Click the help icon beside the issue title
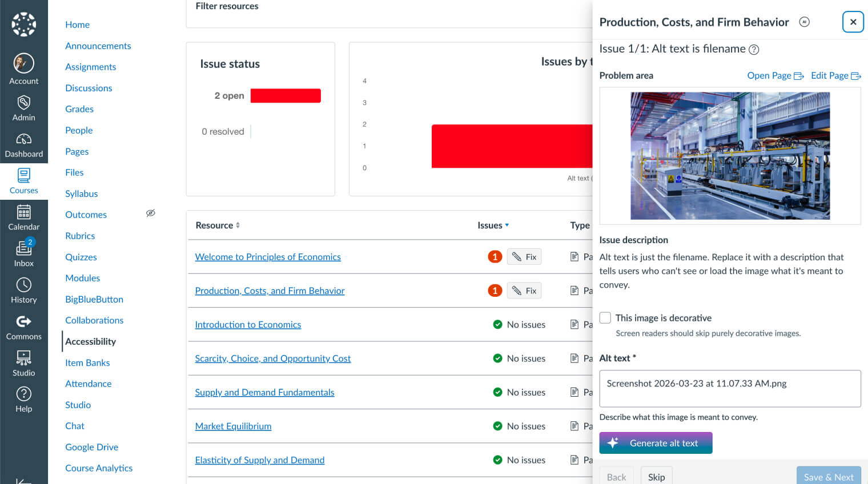The width and height of the screenshot is (868, 484). 754,50
